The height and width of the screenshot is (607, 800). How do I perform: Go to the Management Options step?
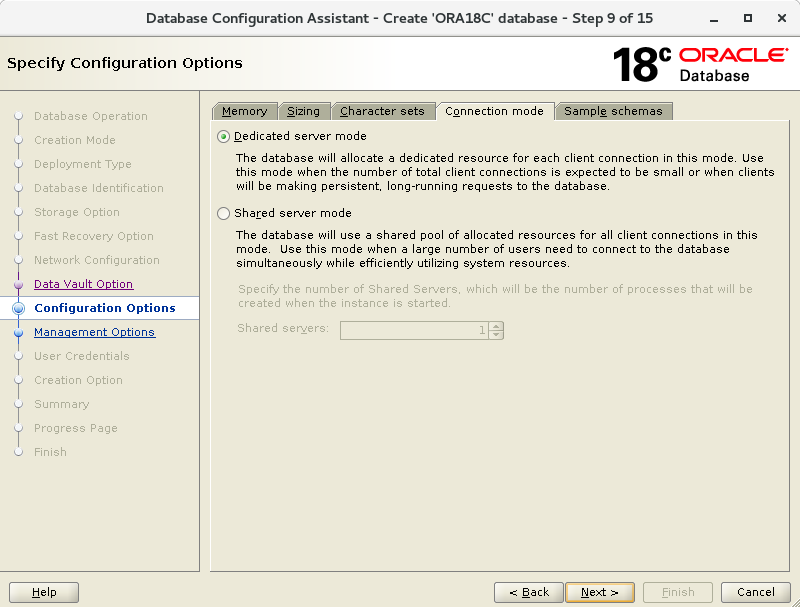click(x=94, y=332)
